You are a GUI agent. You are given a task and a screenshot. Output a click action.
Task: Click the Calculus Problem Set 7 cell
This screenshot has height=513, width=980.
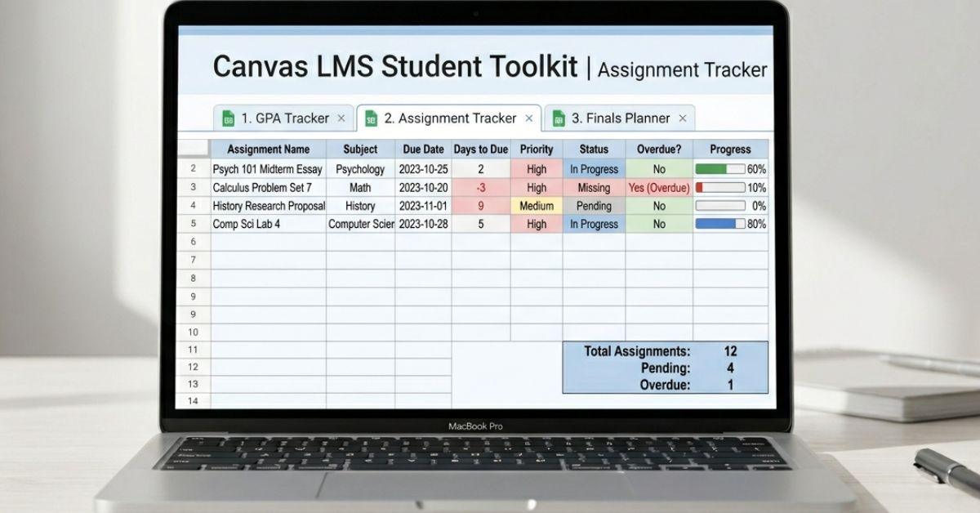pyautogui.click(x=268, y=187)
